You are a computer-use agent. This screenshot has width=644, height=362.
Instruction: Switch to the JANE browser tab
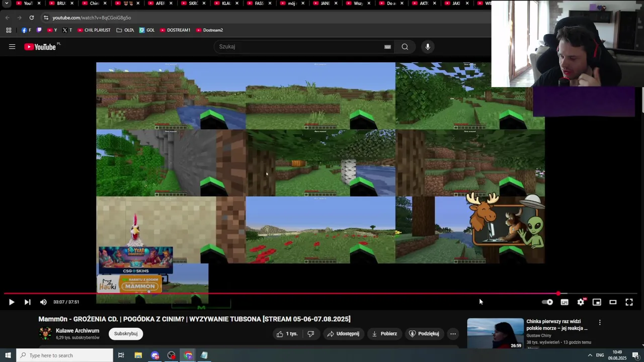[325, 4]
